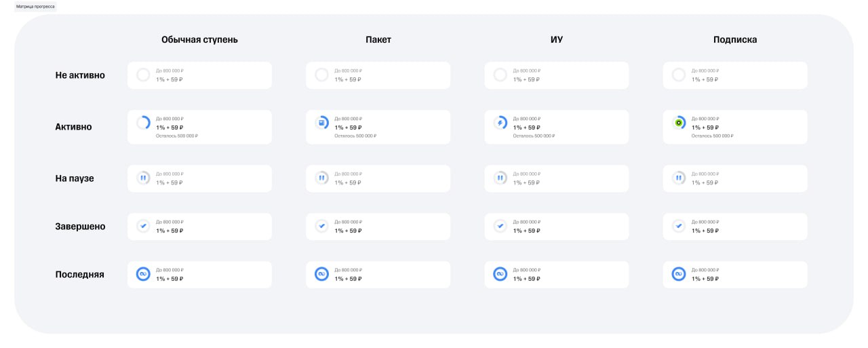Click the checkmark icon in ИУ Завершено card
The width and height of the screenshot is (868, 348).
tap(500, 226)
